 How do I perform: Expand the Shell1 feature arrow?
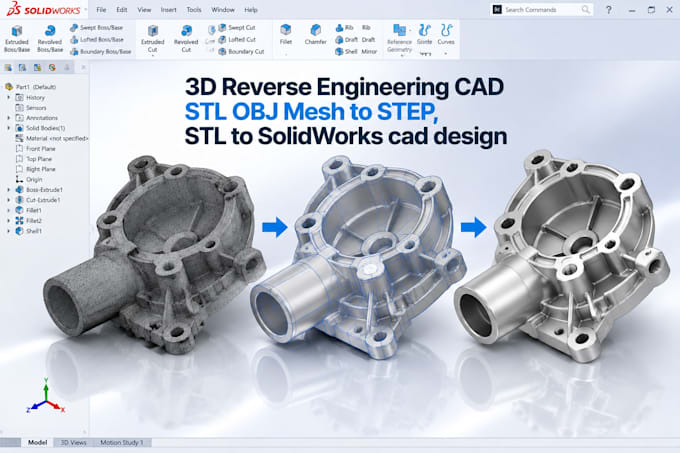point(8,231)
